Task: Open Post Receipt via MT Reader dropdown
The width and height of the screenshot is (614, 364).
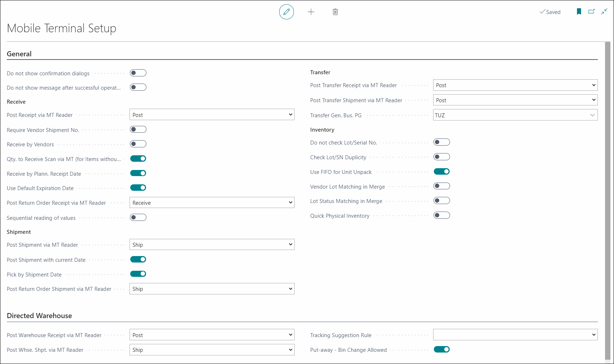Action: tap(212, 115)
